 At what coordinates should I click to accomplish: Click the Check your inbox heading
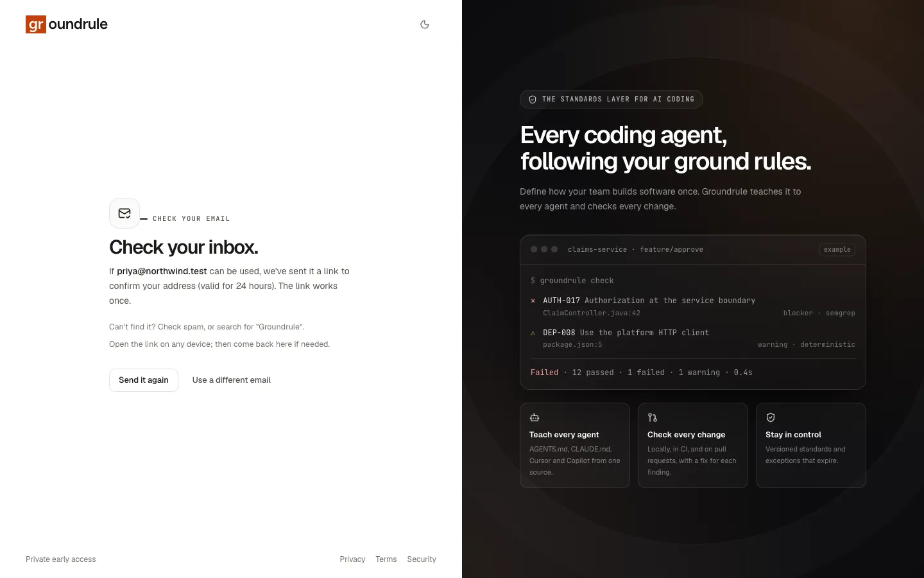(184, 247)
